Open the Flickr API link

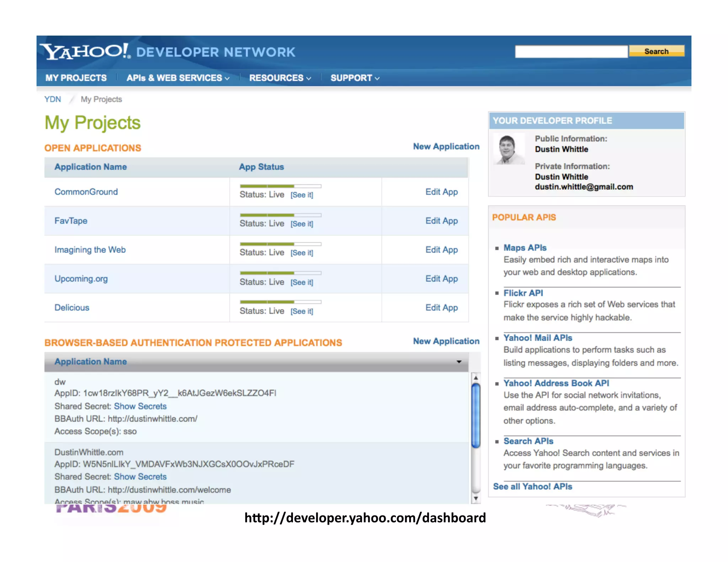coord(523,293)
